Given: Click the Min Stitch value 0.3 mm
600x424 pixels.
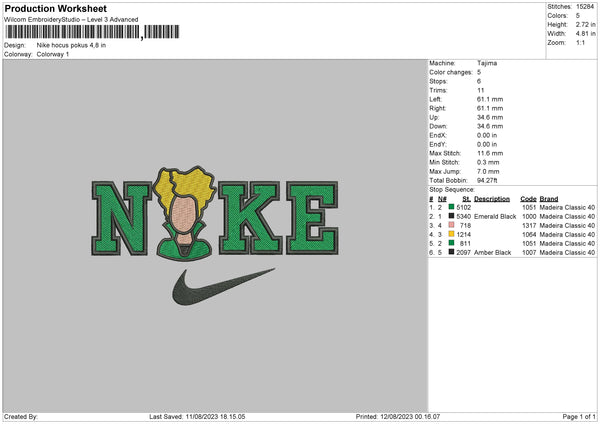Looking at the screenshot, I should coord(488,162).
